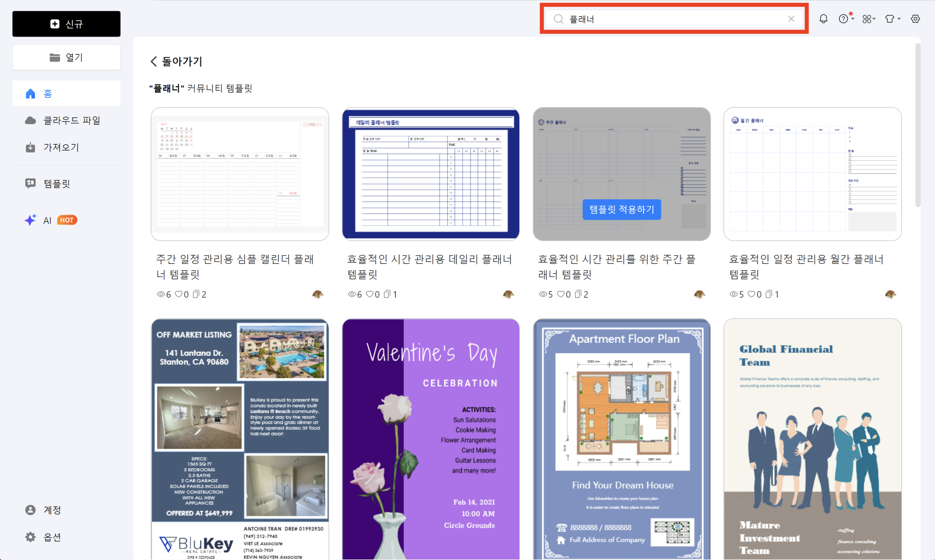Viewport: 935px width, 560px height.
Task: Open the apps grid dropdown menu
Action: [868, 18]
